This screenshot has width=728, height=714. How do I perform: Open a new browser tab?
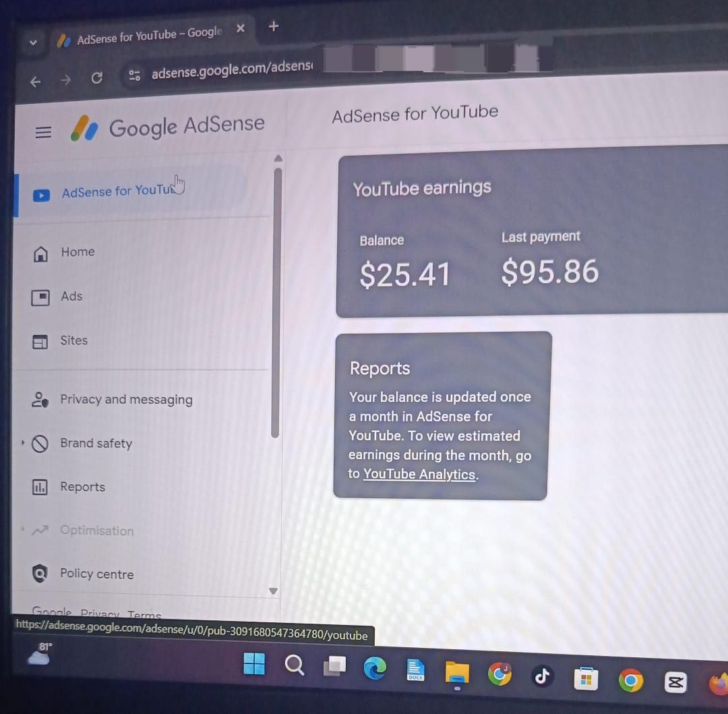point(274,26)
